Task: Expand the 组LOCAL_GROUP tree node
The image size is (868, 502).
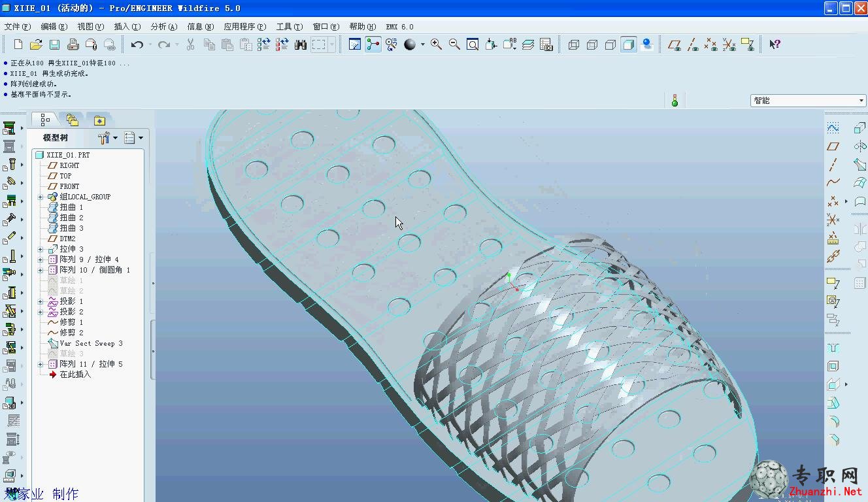Action: [x=41, y=197]
